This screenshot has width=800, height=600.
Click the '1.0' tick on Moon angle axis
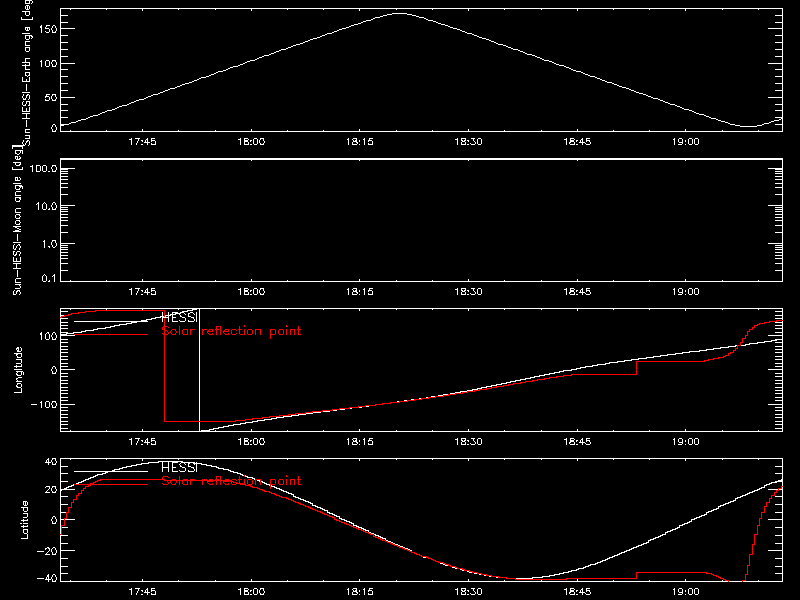pos(49,244)
